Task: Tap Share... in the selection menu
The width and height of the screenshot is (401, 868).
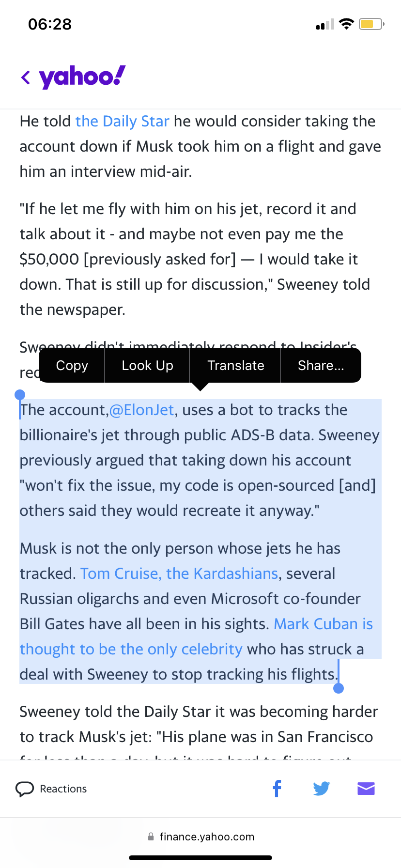Action: point(321,365)
